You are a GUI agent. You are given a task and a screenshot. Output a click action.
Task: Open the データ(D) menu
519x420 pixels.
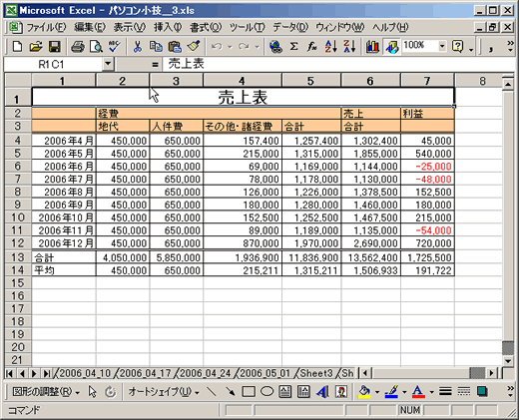tap(290, 27)
